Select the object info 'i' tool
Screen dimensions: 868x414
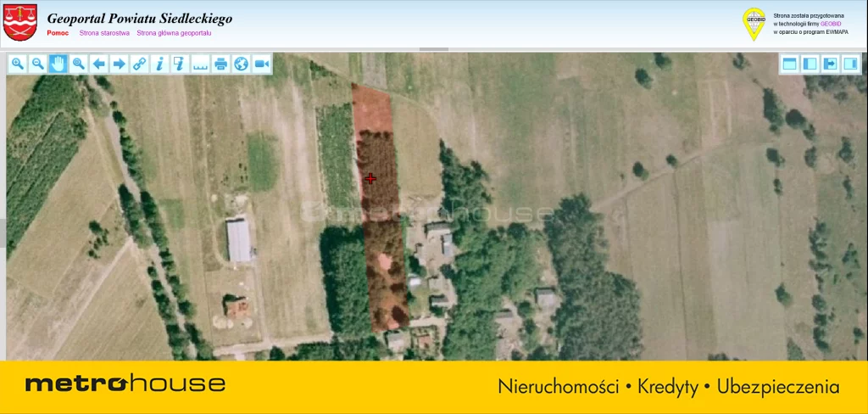tap(159, 64)
